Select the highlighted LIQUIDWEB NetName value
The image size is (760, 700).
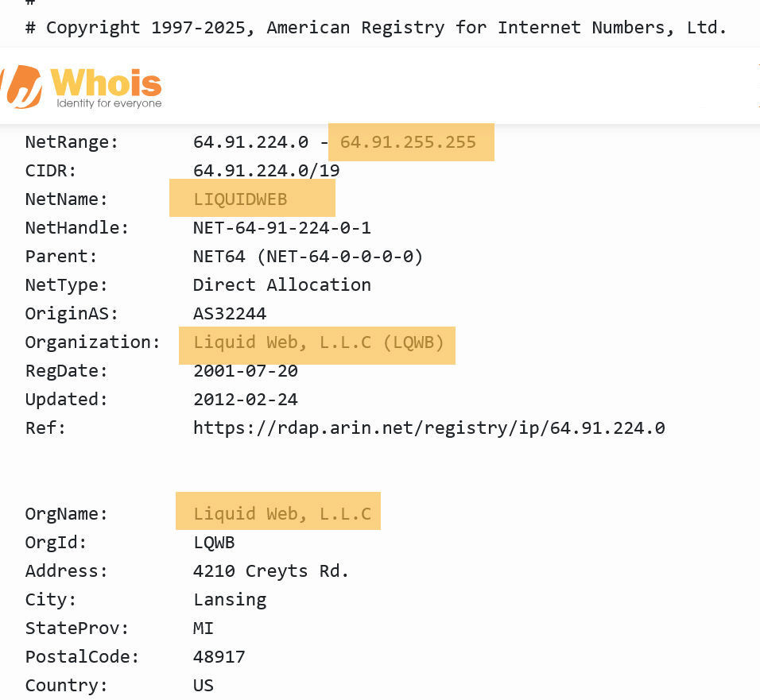[240, 199]
